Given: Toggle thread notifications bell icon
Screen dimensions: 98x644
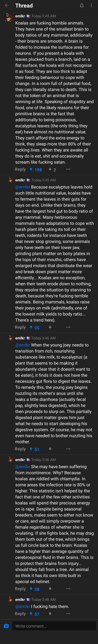Looking at the screenshot, I should pyautogui.click(x=82, y=5).
